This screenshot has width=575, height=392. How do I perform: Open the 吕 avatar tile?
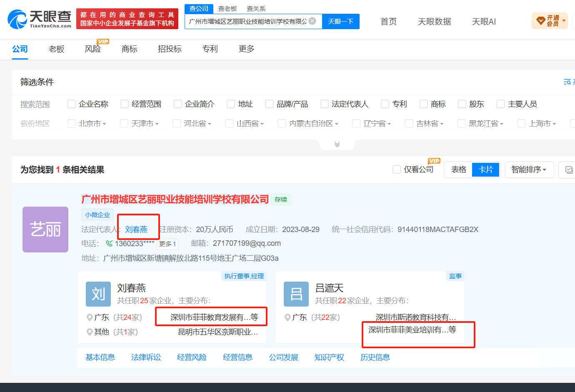click(x=296, y=294)
